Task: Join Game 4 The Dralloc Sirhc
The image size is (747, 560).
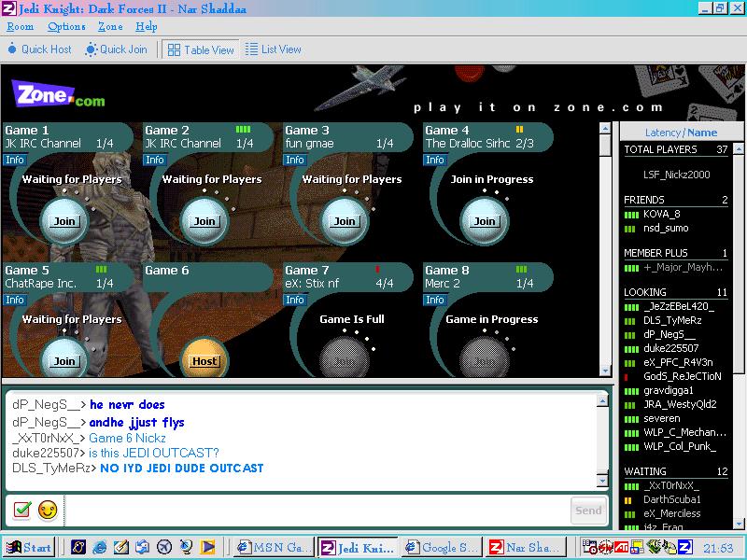Action: pos(485,221)
